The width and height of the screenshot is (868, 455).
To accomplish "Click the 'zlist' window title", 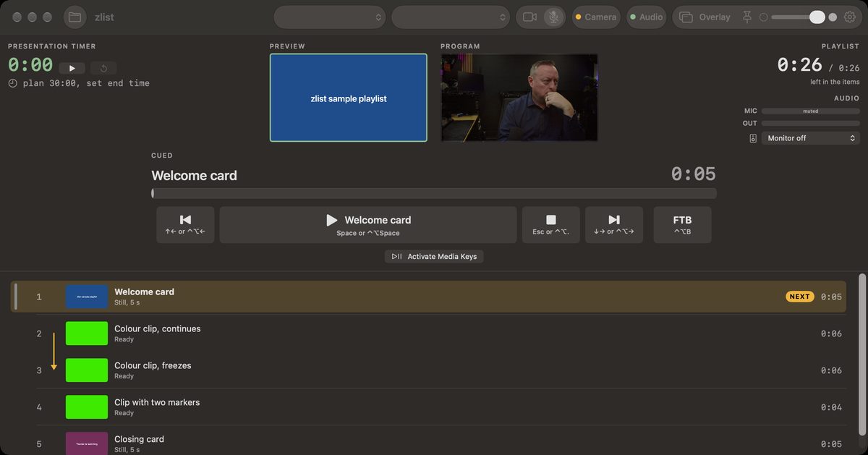I will coord(104,17).
